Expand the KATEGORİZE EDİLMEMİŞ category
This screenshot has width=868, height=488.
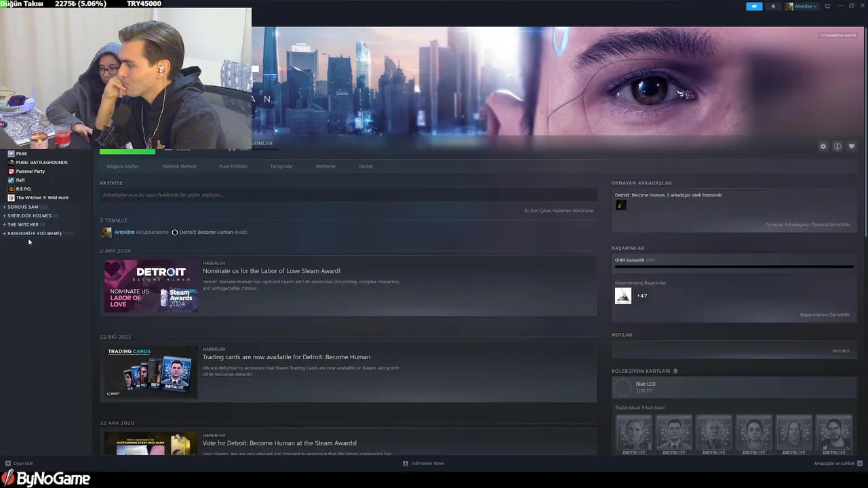(38, 233)
